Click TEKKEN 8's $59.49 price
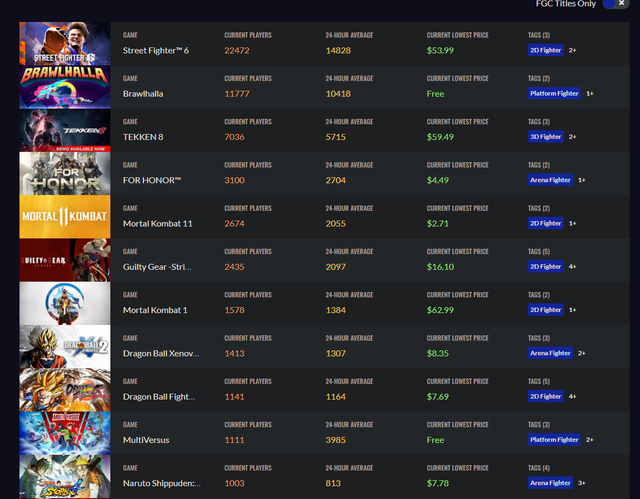 coord(440,137)
